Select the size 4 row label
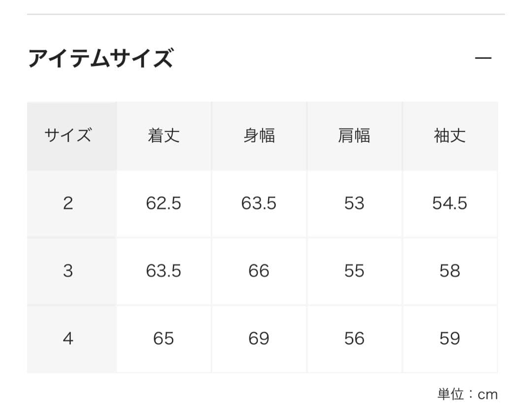532x419 pixels. [x=68, y=338]
